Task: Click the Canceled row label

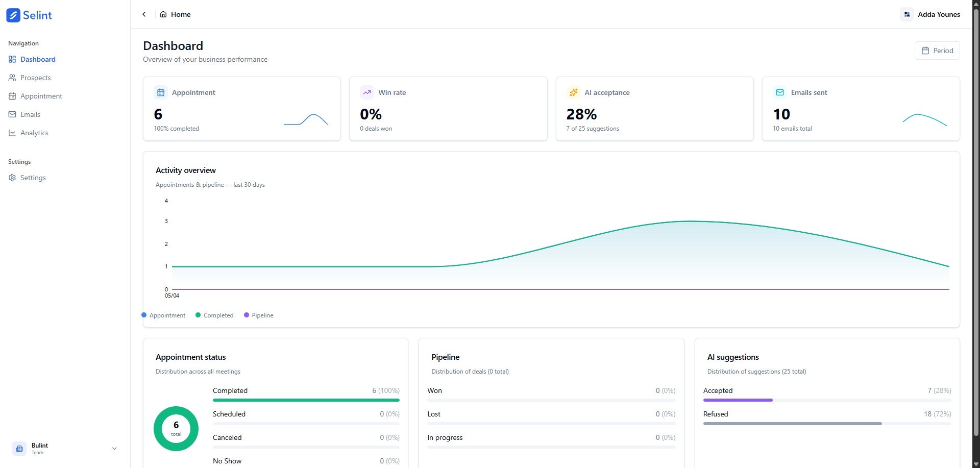Action: 227,437
